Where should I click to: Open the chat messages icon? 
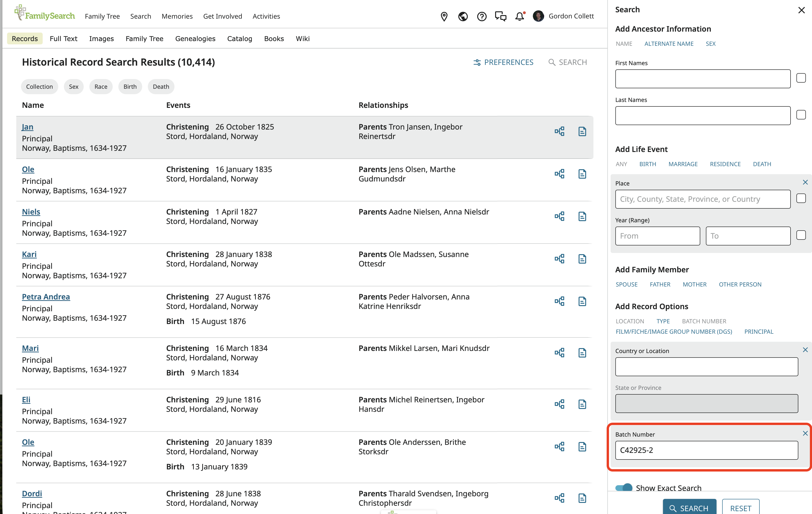coord(500,16)
